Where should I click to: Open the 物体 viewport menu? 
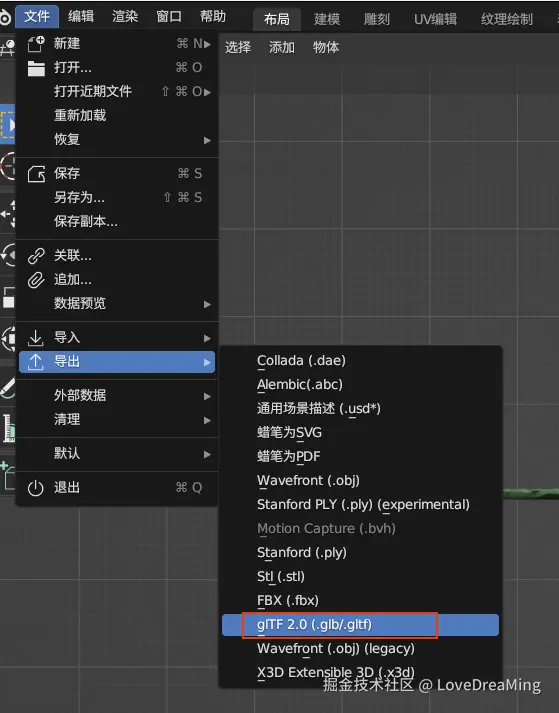pos(326,47)
